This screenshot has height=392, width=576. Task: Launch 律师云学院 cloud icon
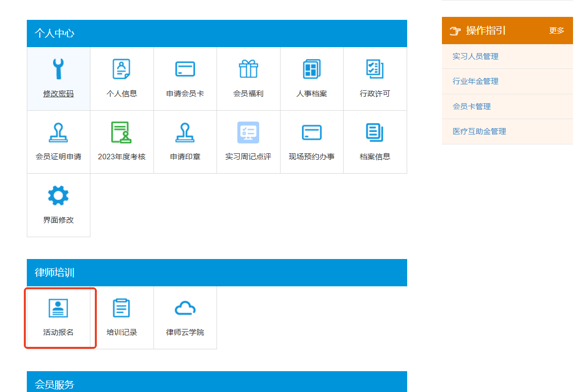pyautogui.click(x=185, y=308)
